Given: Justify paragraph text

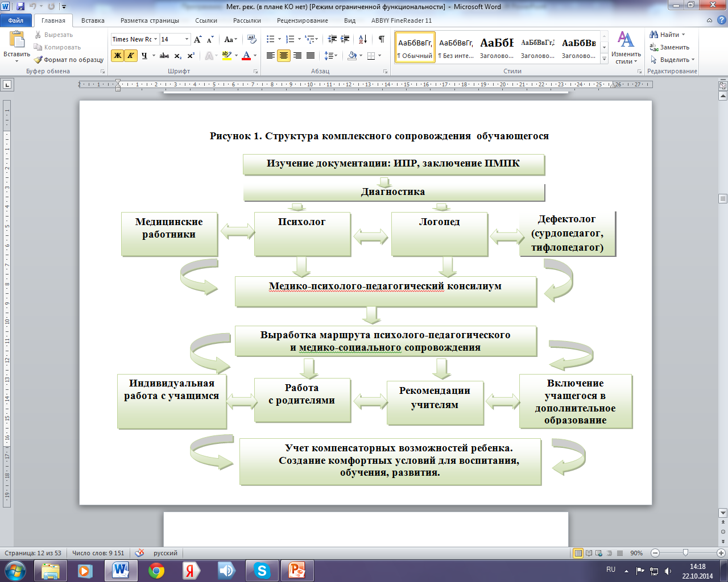Looking at the screenshot, I should (x=311, y=55).
